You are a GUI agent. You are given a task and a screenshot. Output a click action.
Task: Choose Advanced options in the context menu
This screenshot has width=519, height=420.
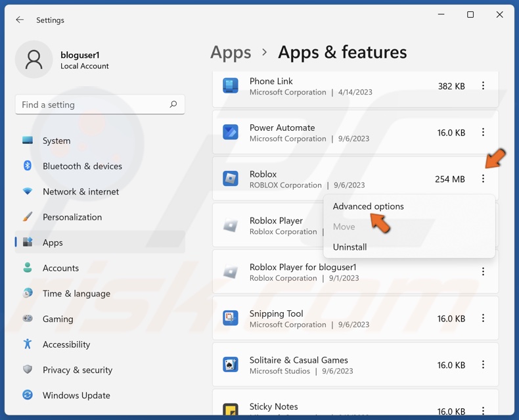pos(368,206)
